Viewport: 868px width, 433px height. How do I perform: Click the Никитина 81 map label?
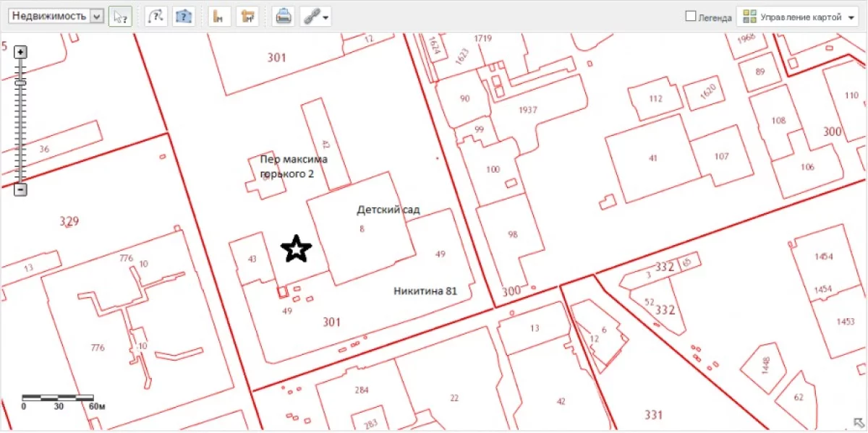[x=425, y=291]
